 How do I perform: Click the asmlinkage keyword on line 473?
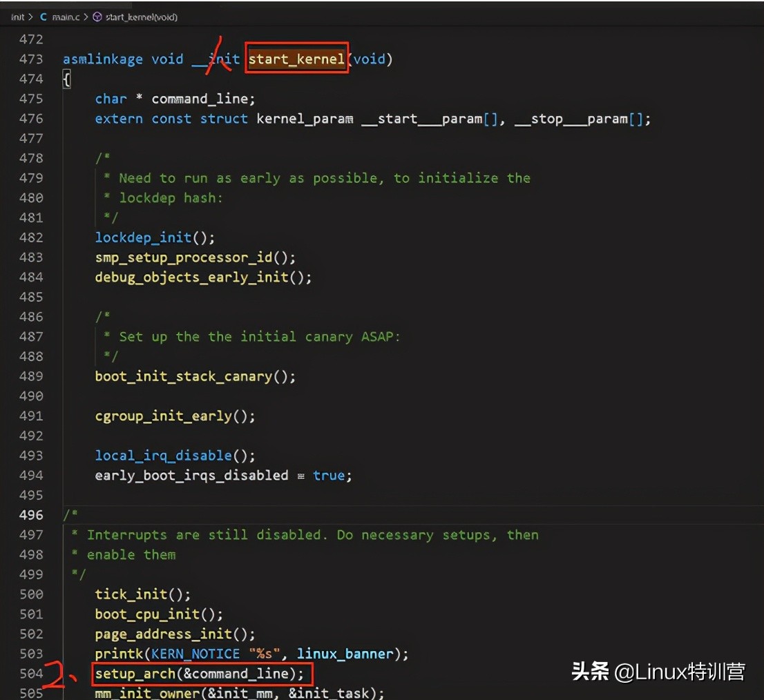pyautogui.click(x=103, y=59)
